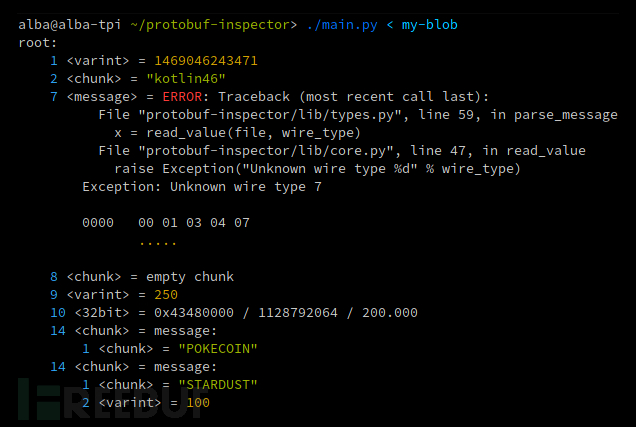Click the root: tree label

click(38, 43)
